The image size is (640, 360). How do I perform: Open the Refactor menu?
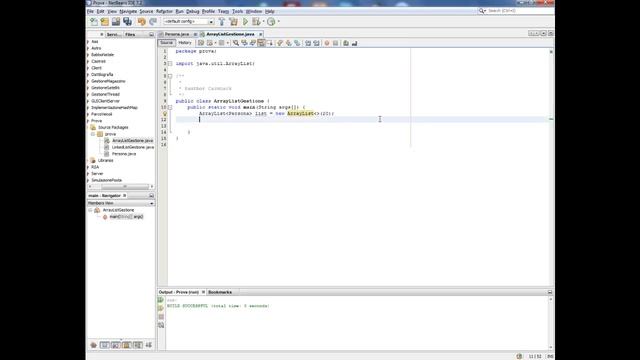click(x=164, y=11)
